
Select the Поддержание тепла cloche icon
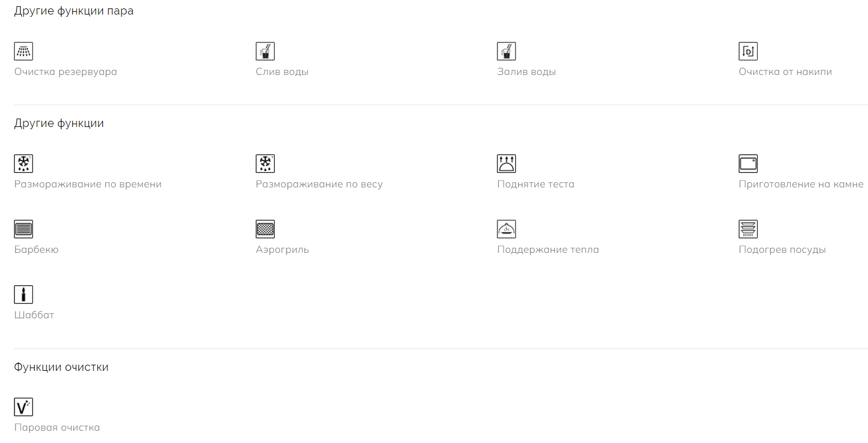[x=506, y=229]
